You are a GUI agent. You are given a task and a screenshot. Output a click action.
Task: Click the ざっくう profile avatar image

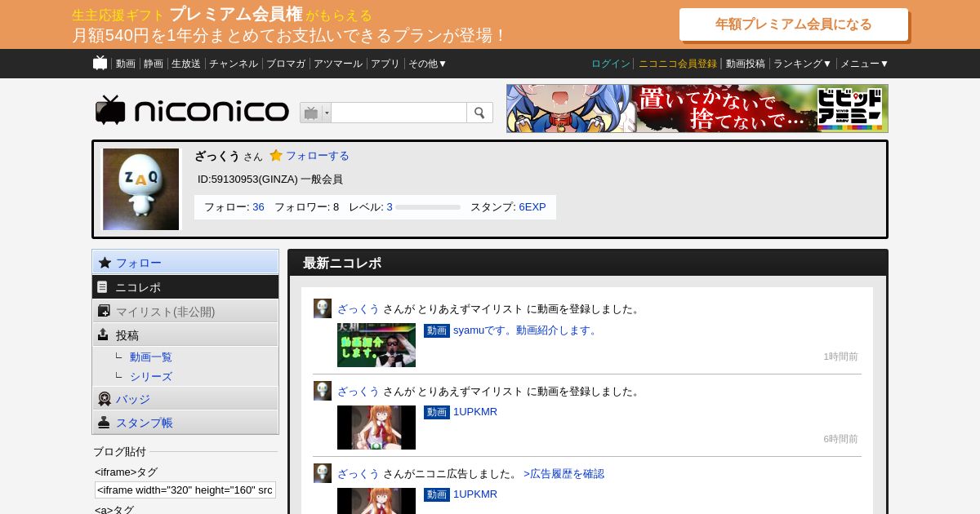(140, 189)
